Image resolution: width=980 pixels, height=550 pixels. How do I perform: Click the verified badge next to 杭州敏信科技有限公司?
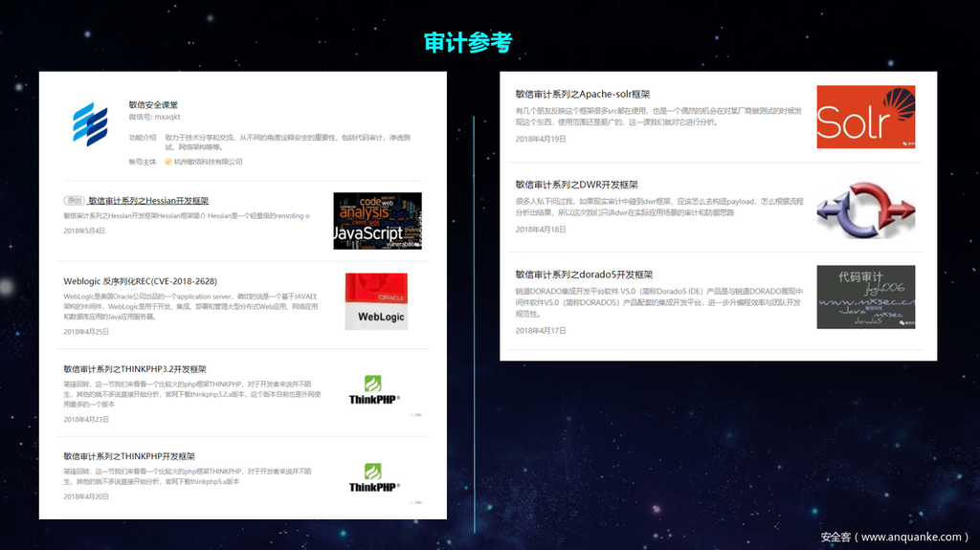(168, 162)
